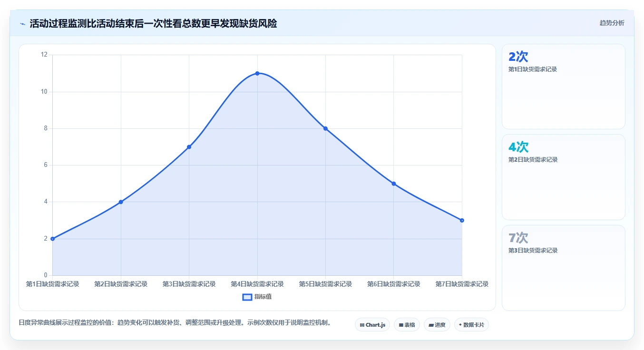Click the x-axis label 第3日缺货需求记录
The image size is (644, 350).
(x=189, y=284)
